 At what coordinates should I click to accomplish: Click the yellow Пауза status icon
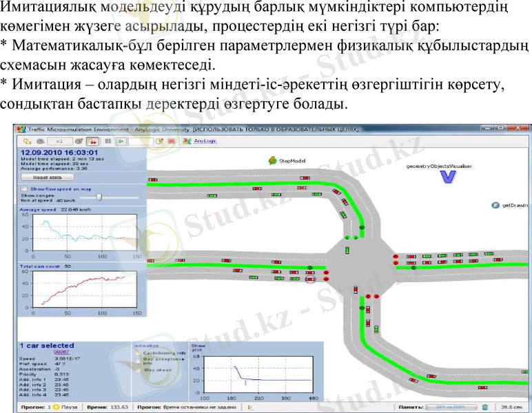tap(56, 407)
